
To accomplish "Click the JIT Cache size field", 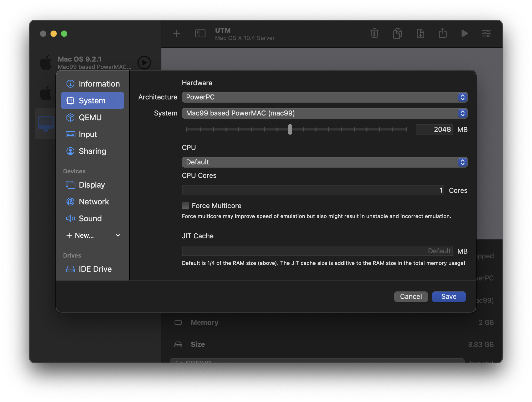I will pos(317,251).
